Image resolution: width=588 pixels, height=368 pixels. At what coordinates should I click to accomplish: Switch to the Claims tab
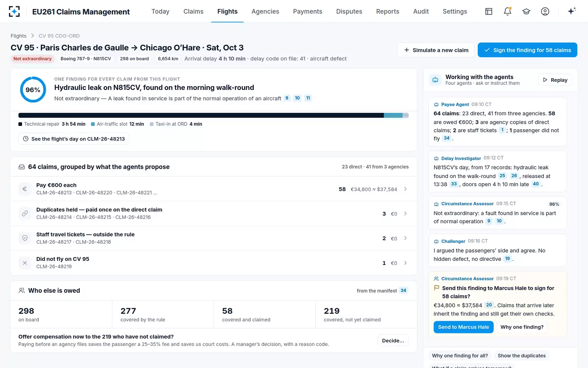pyautogui.click(x=194, y=11)
